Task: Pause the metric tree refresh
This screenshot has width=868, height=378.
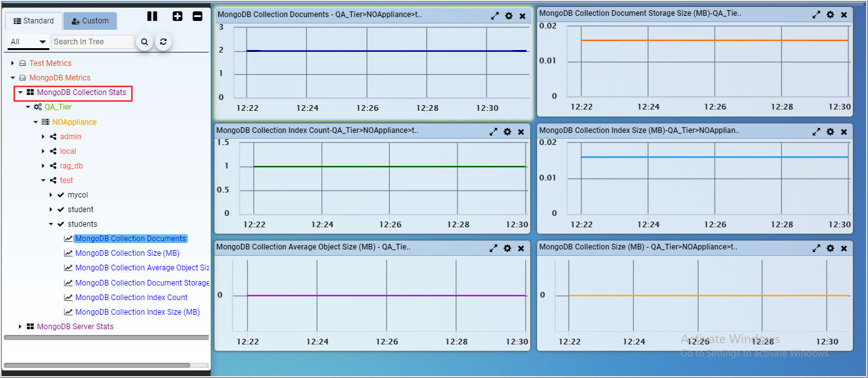Action: (x=152, y=16)
